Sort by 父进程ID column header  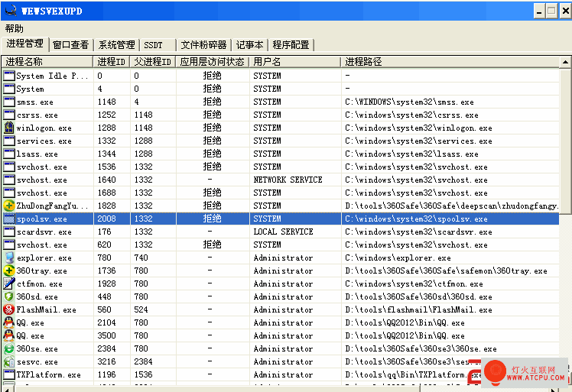click(x=153, y=62)
